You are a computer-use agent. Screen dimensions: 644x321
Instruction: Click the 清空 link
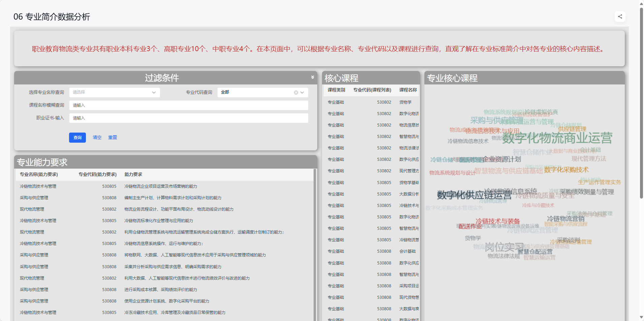97,138
